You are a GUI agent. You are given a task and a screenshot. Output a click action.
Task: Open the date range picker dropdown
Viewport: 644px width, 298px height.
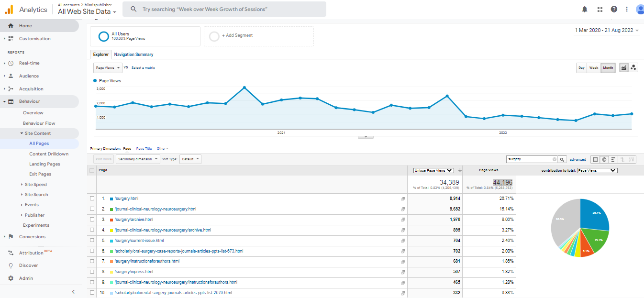click(607, 30)
